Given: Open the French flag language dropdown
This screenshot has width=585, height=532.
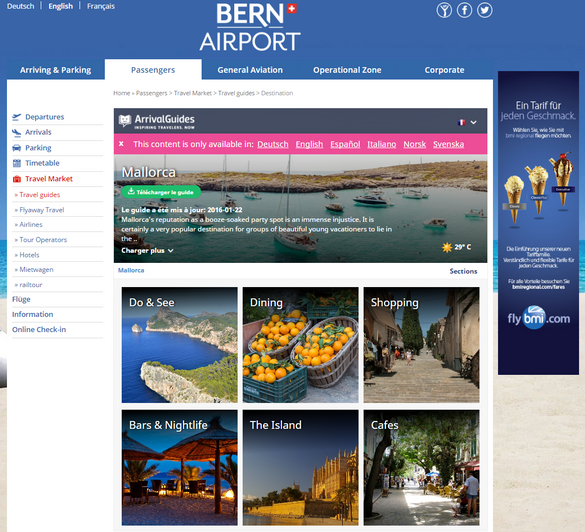Looking at the screenshot, I should click(x=467, y=122).
